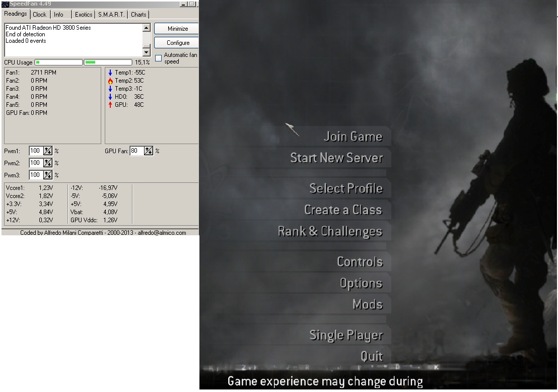
Task: Open Create a Class
Action: [x=343, y=210]
